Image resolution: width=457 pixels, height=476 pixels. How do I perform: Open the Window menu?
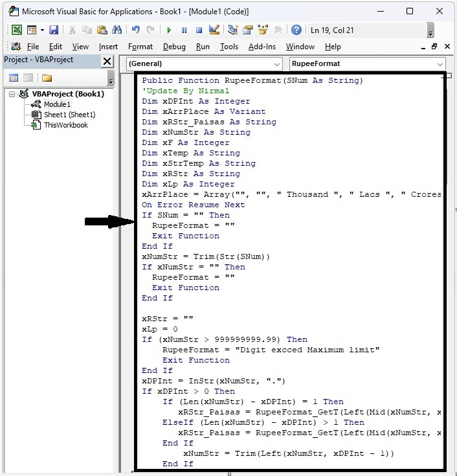300,47
